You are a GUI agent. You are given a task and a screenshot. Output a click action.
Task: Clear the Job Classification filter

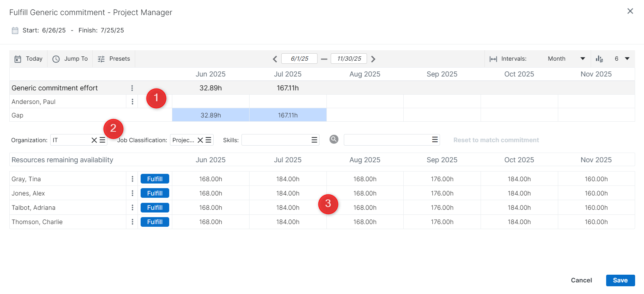pos(200,140)
